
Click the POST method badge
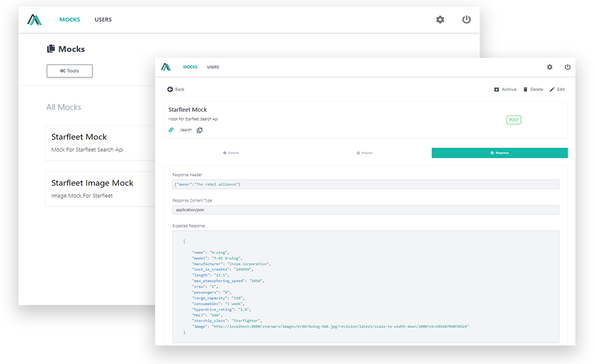coord(514,120)
